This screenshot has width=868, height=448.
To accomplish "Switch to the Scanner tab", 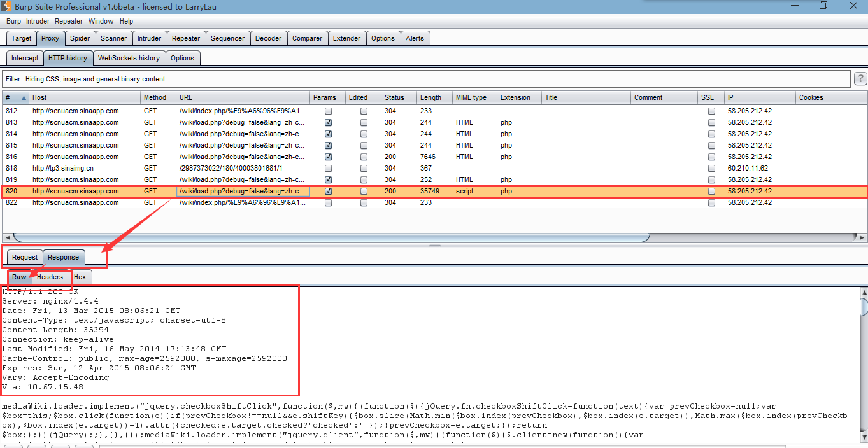I will 114,38.
